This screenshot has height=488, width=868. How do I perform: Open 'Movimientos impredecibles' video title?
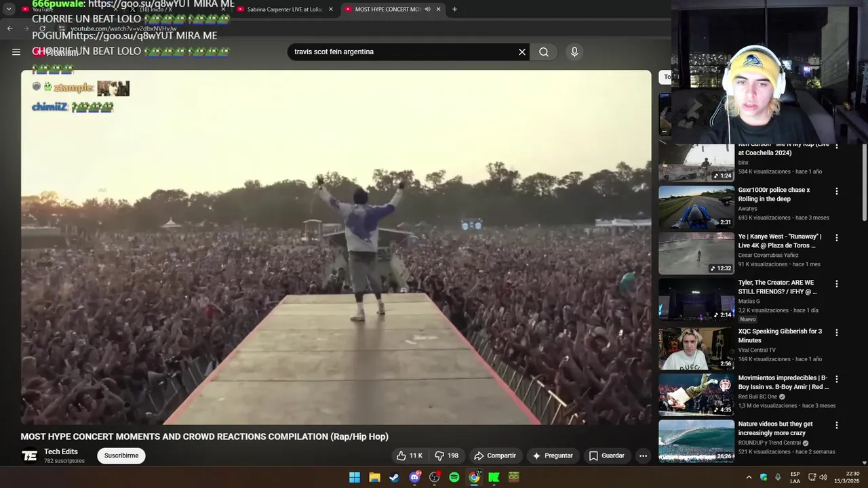[784, 382]
